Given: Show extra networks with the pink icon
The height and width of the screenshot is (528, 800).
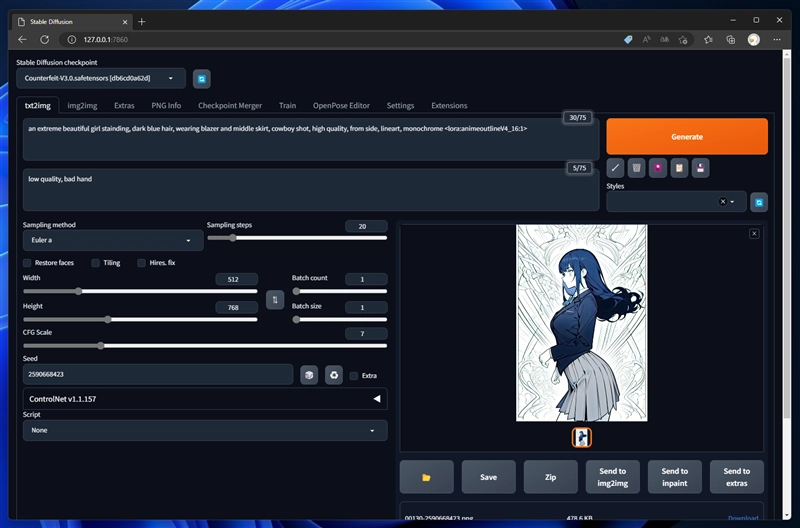Looking at the screenshot, I should coord(658,168).
